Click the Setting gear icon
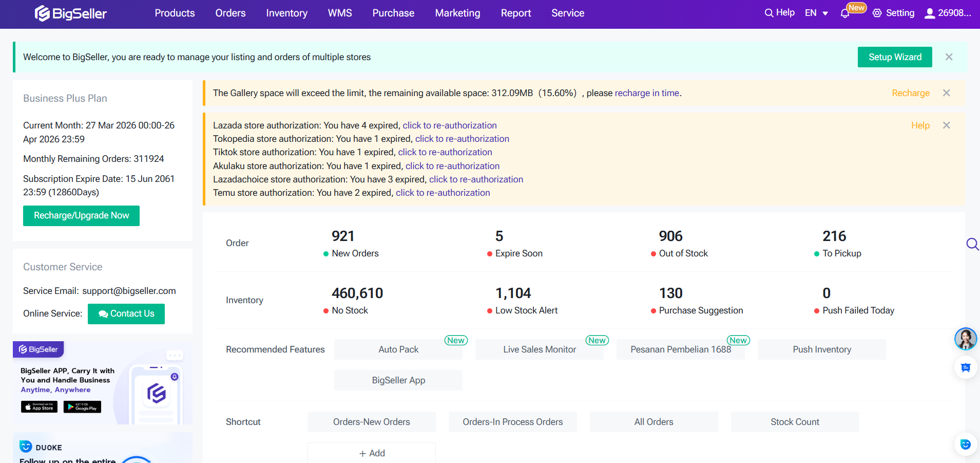The width and height of the screenshot is (980, 463). (877, 13)
